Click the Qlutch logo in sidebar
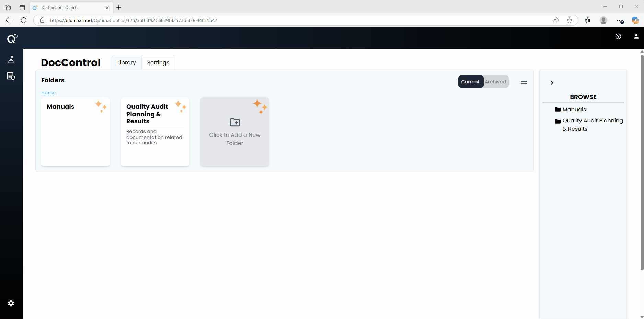 [x=12, y=38]
